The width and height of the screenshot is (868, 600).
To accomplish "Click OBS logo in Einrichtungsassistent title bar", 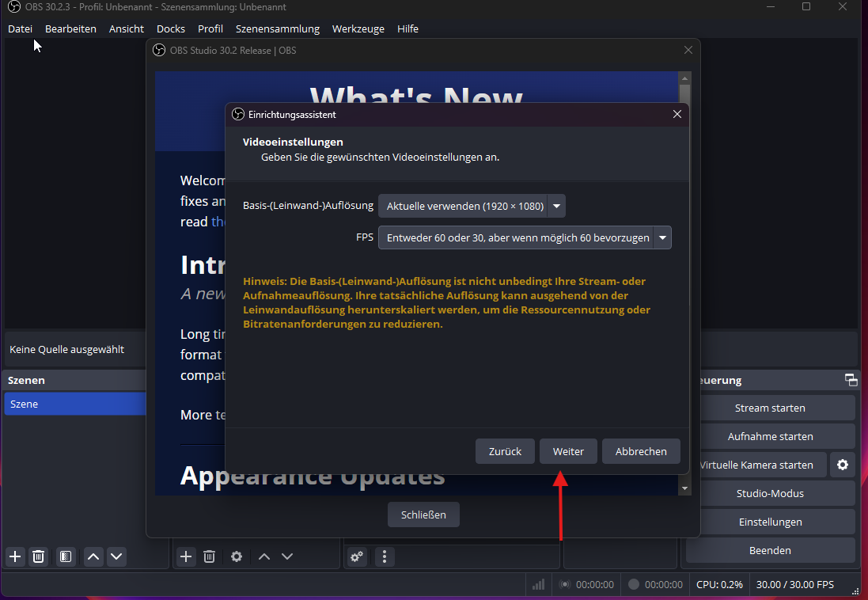I will tap(238, 114).
